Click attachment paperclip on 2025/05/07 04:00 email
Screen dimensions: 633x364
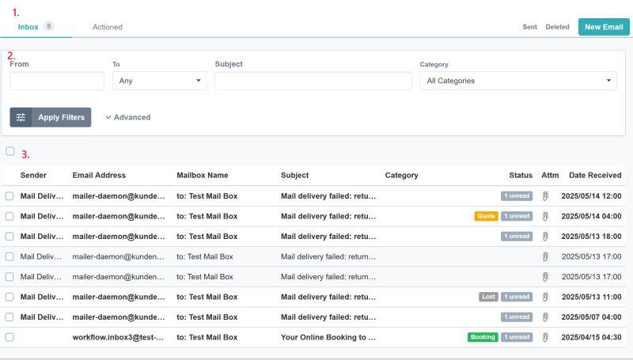[544, 317]
